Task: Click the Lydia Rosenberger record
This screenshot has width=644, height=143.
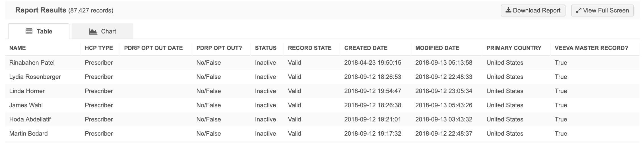Action: pos(35,77)
